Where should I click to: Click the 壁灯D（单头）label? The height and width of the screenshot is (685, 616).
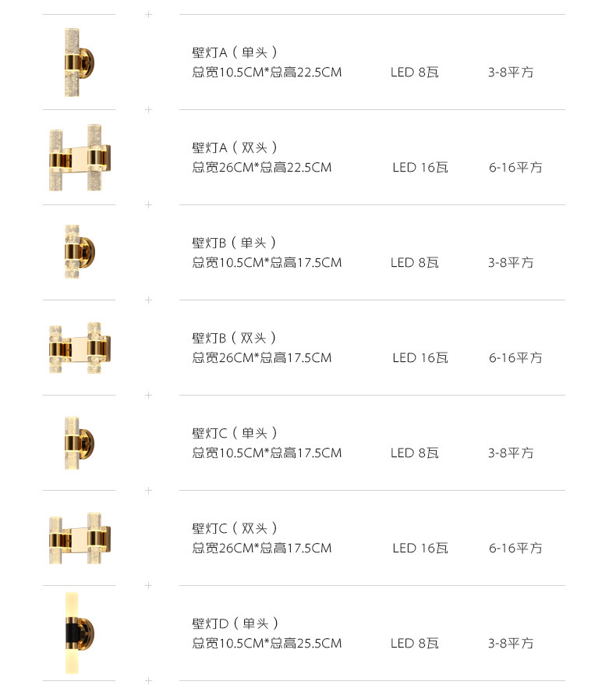235,623
